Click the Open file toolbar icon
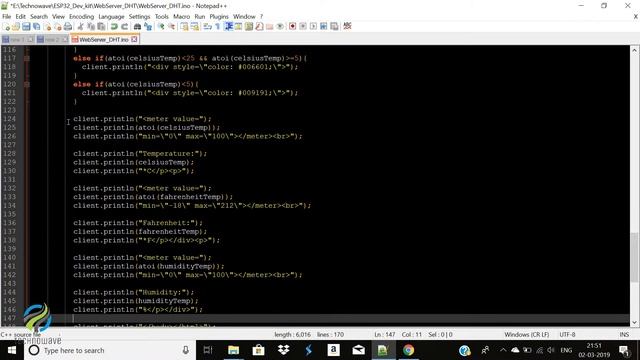The width and height of the screenshot is (640, 360). (x=16, y=27)
